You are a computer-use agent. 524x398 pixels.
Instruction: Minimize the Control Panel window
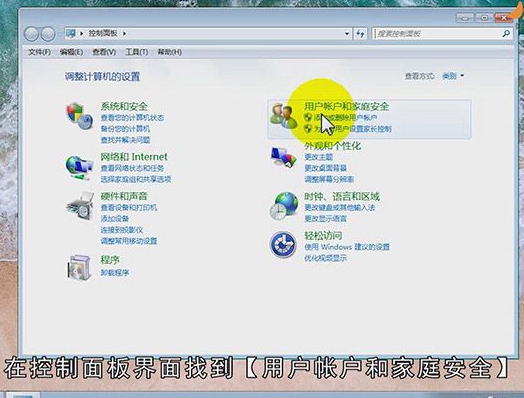(x=465, y=18)
